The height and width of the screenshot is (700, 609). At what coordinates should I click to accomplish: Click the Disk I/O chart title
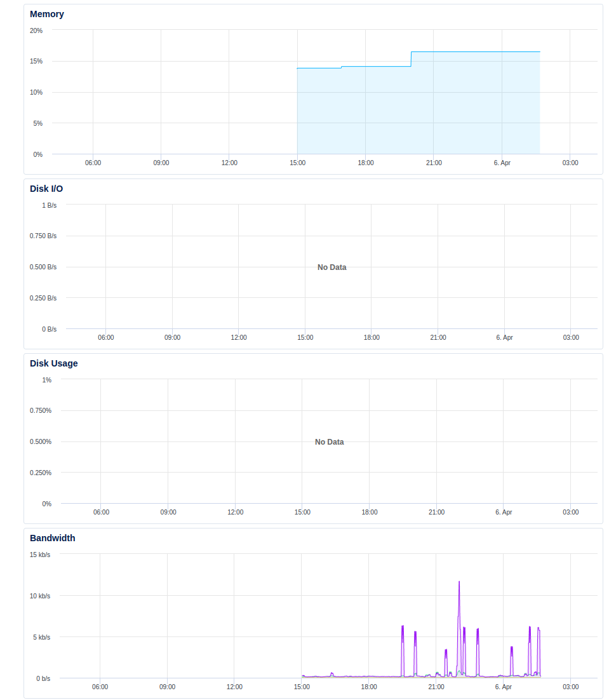tap(46, 189)
